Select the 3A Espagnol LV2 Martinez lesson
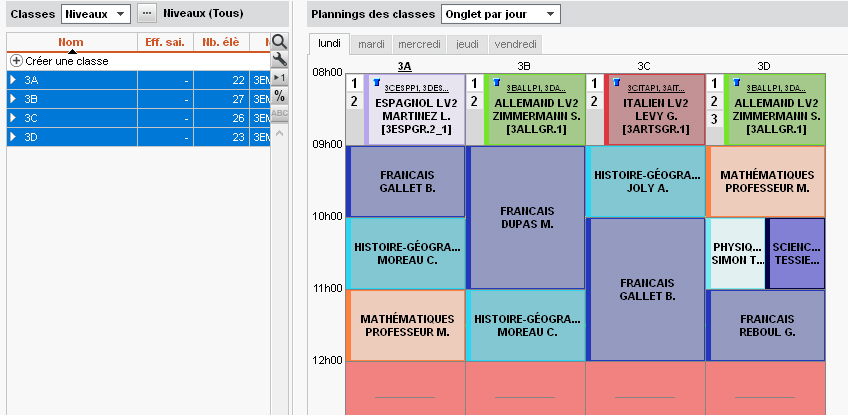 click(x=416, y=110)
